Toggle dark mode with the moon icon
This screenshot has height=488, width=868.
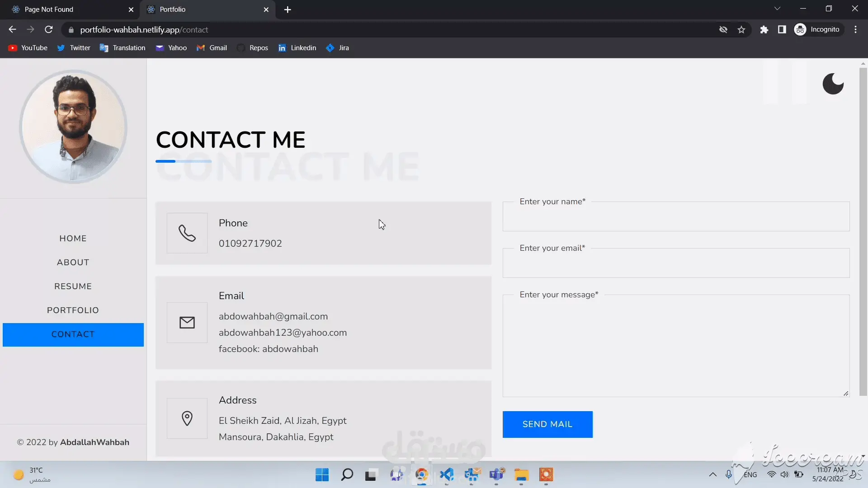tap(833, 84)
